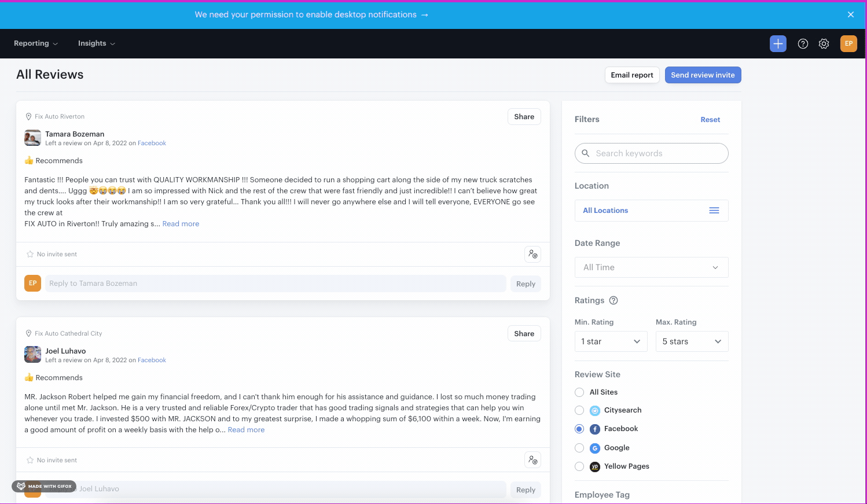Expand the Max. Rating 5 stars dropdown
This screenshot has height=504, width=867.
pyautogui.click(x=692, y=341)
